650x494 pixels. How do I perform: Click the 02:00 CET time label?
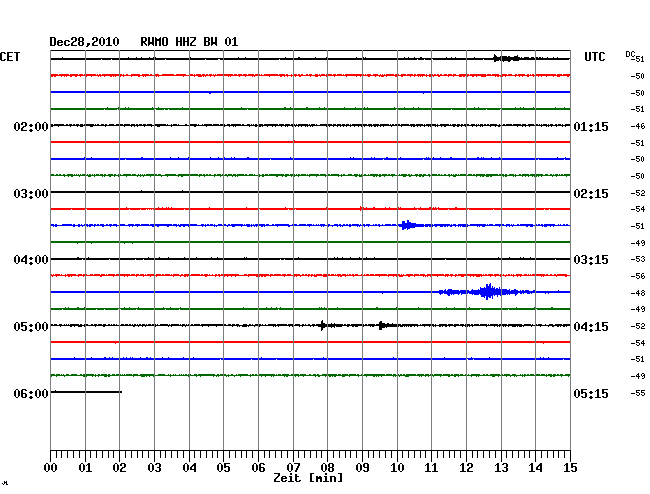31,126
